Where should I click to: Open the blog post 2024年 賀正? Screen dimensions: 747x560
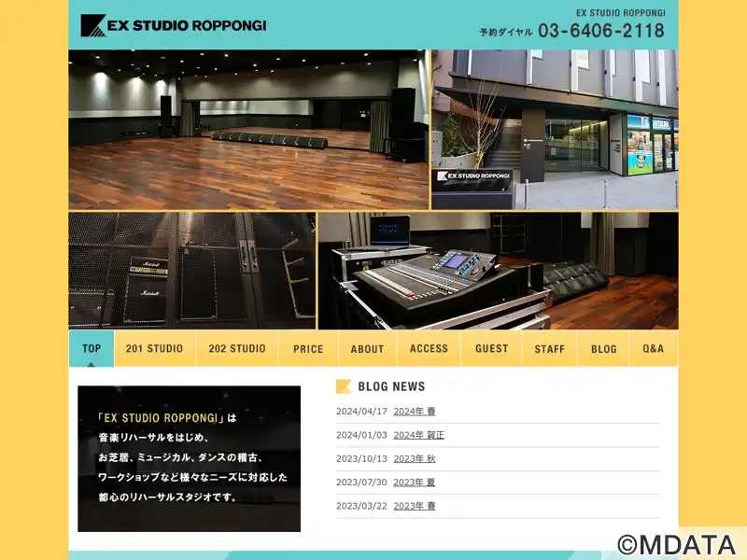pos(418,435)
